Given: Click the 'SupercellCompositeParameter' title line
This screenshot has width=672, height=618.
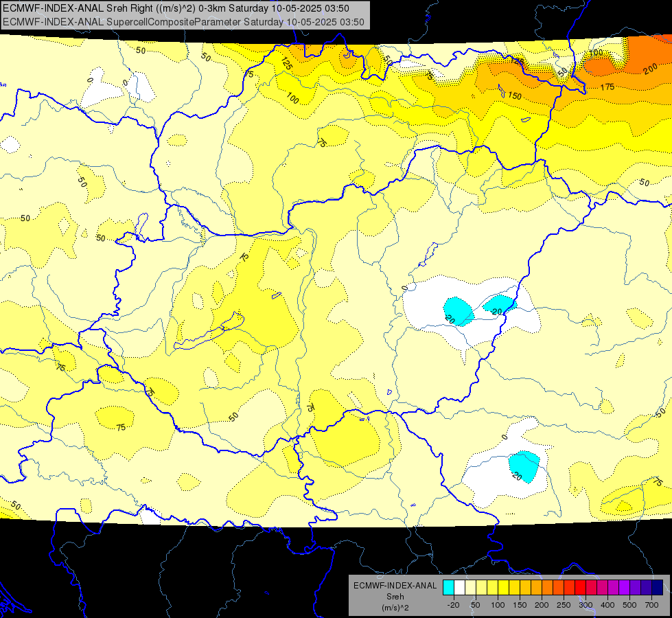Looking at the screenshot, I should [183, 22].
